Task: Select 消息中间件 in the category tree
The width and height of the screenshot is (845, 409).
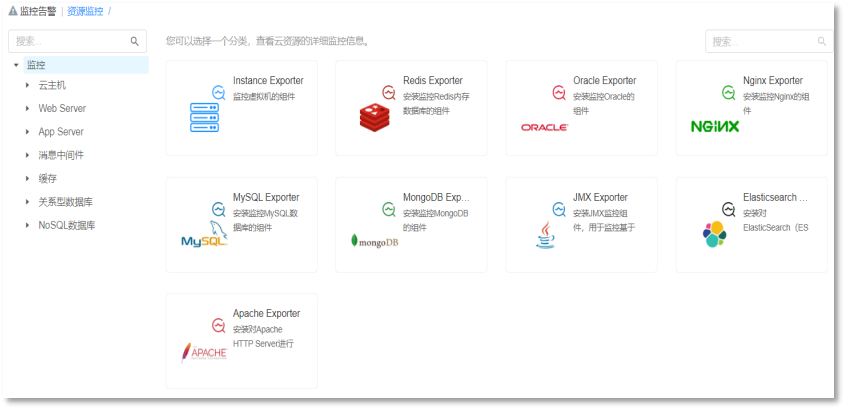Action: tap(61, 155)
